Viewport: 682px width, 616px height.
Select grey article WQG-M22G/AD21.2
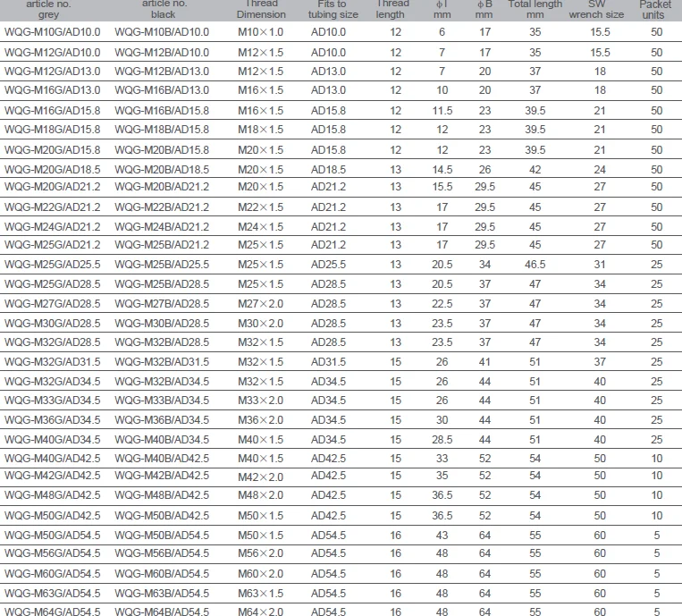click(53, 207)
